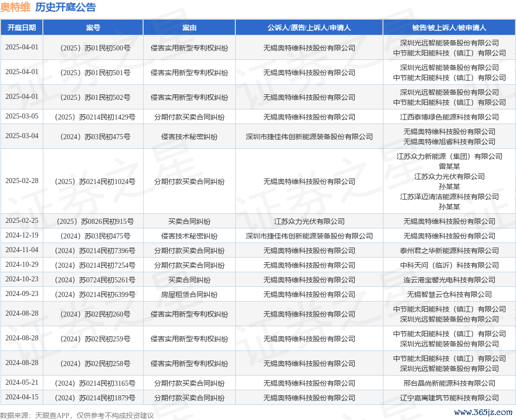516x420 pixels.
Task: Click the 被告/被上诉人/被申请人 column header
Action: click(x=449, y=28)
